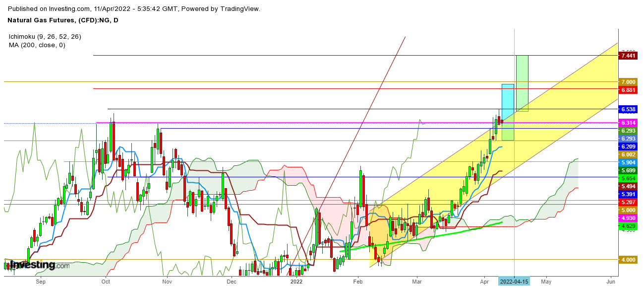Viewport: 644px width, 288px height.
Task: Click the magenta 4.930 price label
Action: point(628,218)
